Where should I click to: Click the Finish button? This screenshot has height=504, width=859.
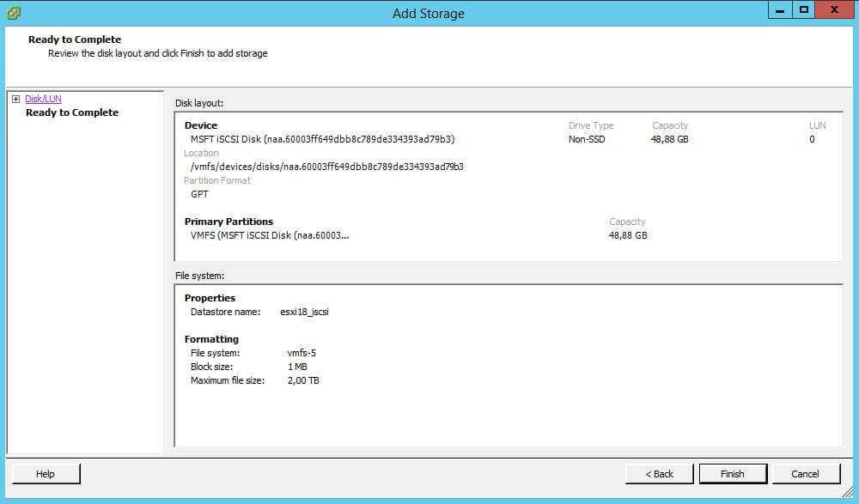tap(732, 474)
